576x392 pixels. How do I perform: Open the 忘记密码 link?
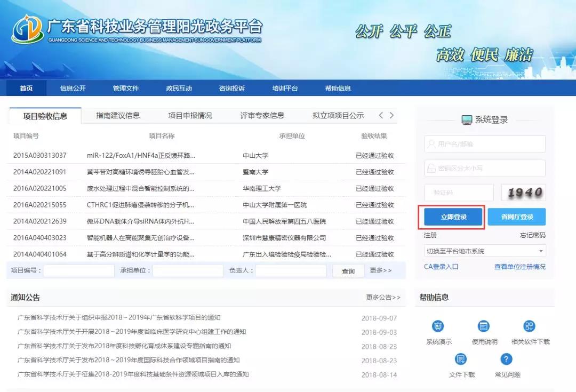532,235
